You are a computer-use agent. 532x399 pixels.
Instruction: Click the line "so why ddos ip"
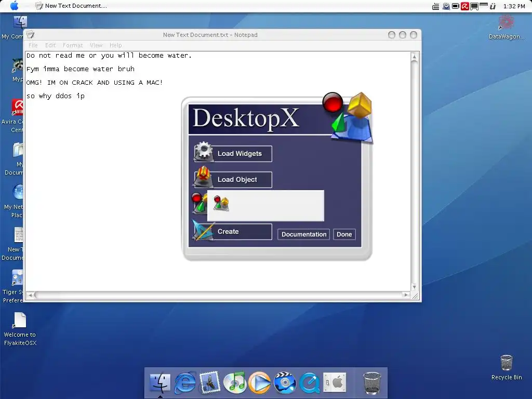[56, 96]
